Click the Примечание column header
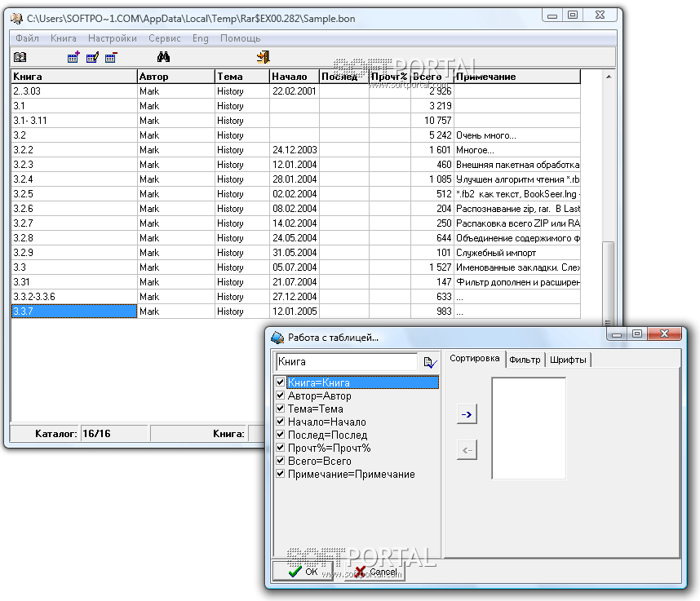Image resolution: width=700 pixels, height=601 pixels. click(x=517, y=77)
